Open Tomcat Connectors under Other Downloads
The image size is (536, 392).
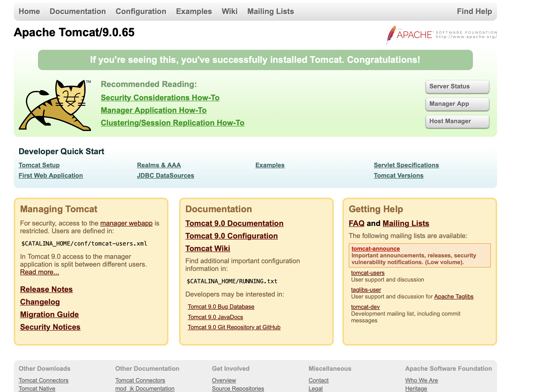pos(43,380)
